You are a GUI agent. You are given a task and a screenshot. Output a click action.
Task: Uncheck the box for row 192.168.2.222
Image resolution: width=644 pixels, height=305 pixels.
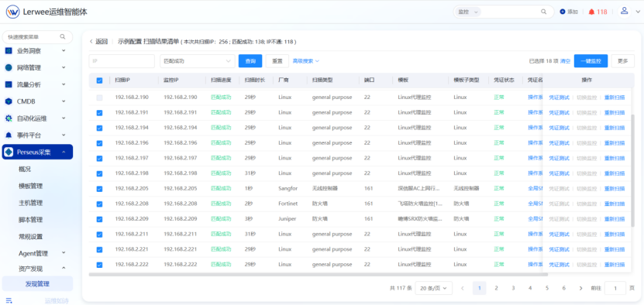tap(99, 265)
